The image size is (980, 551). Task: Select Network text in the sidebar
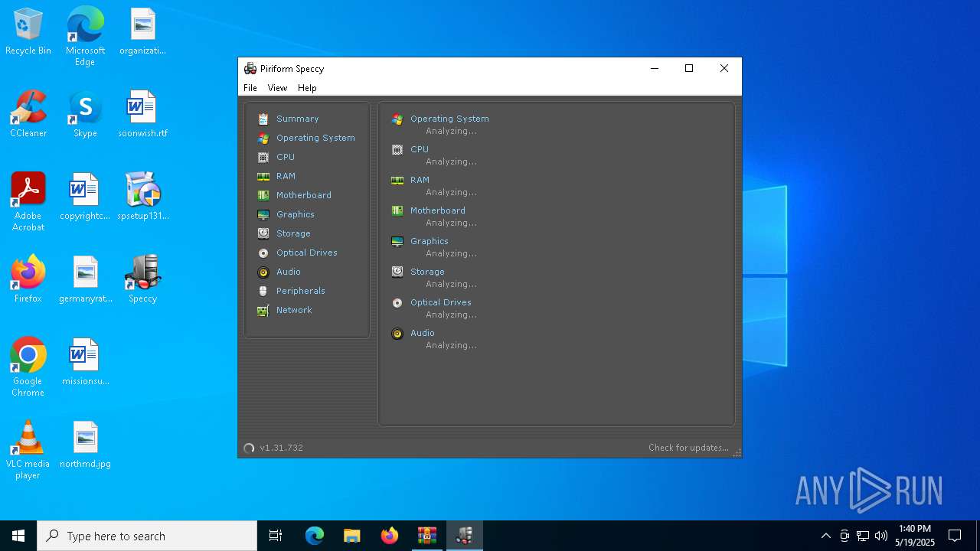[x=294, y=310]
